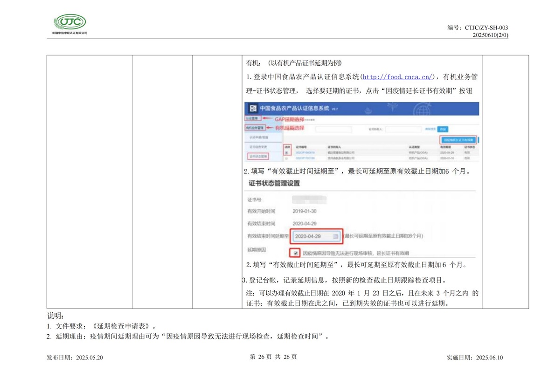This screenshot has width=555, height=392.
Task: Select 证书信息变更 in the sidebar
Action: [x=258, y=147]
